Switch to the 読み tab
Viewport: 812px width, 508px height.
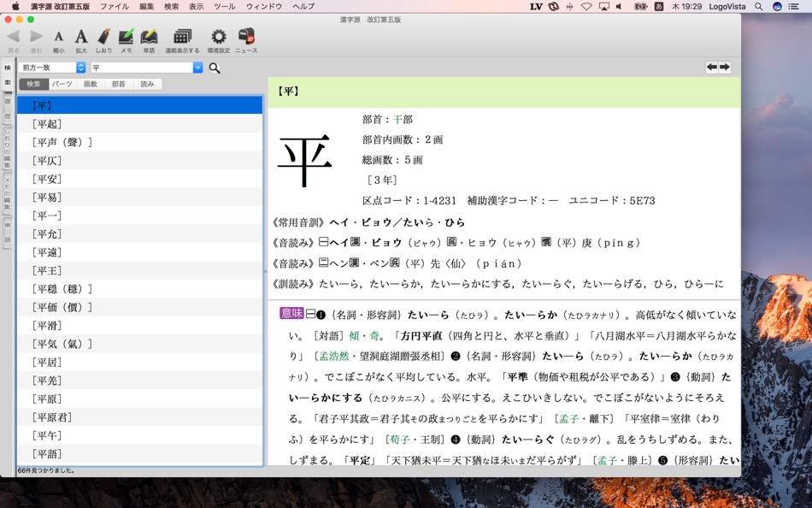[147, 84]
